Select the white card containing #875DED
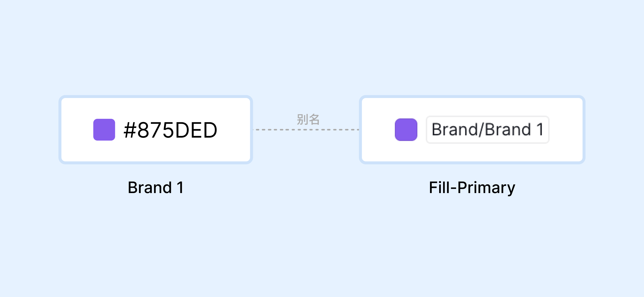The height and width of the screenshot is (297, 644). click(156, 130)
